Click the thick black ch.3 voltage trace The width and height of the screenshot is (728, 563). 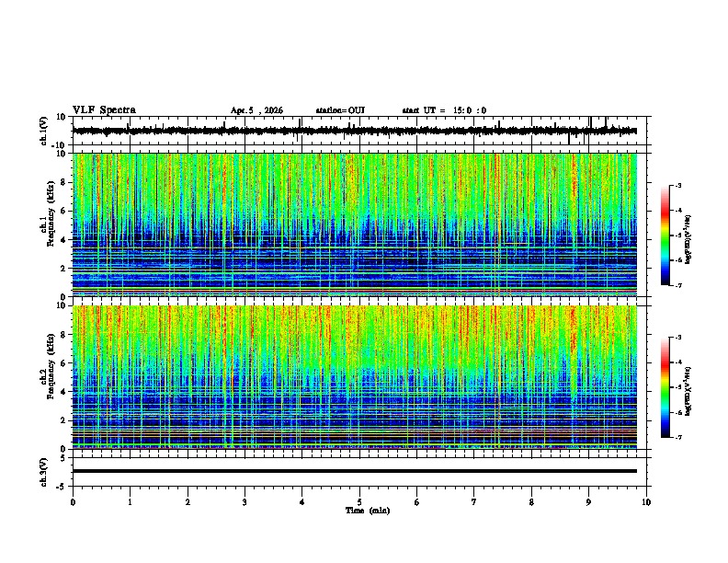coord(355,471)
